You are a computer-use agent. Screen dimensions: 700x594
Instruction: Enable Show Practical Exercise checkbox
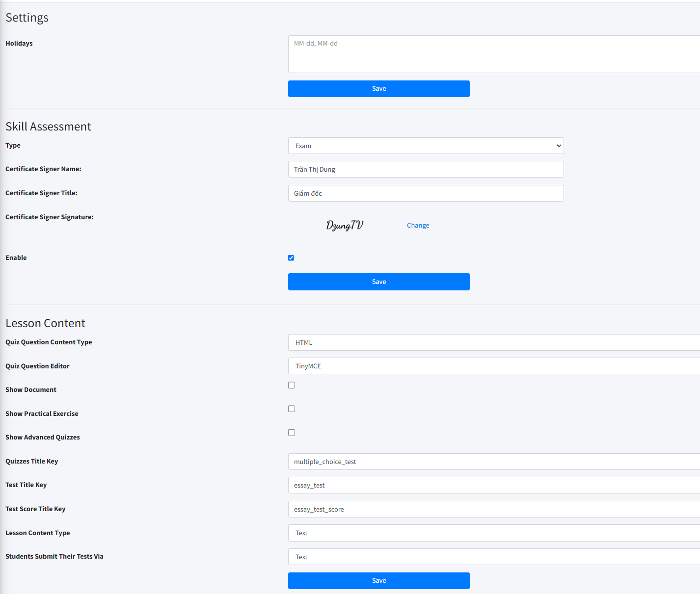point(292,409)
